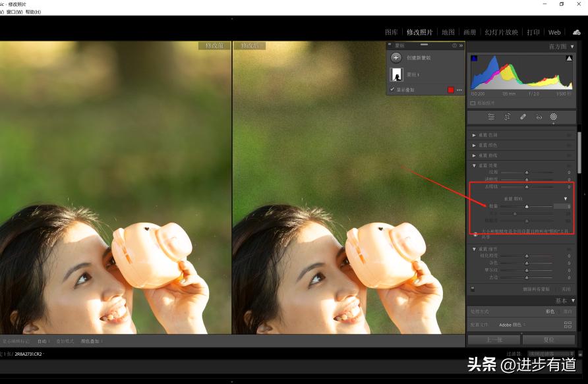This screenshot has width=588, height=384.
Task: Click 关闭 button in mask panel
Action: pos(566,289)
